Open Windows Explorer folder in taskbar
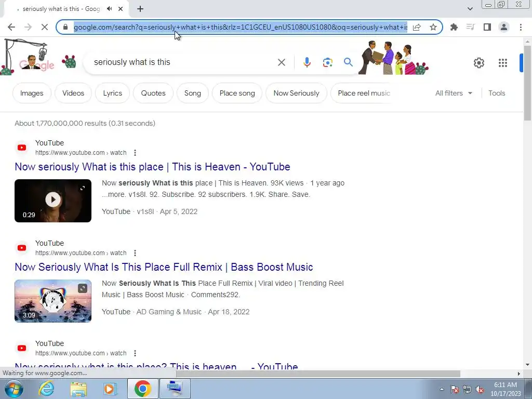 point(78,389)
